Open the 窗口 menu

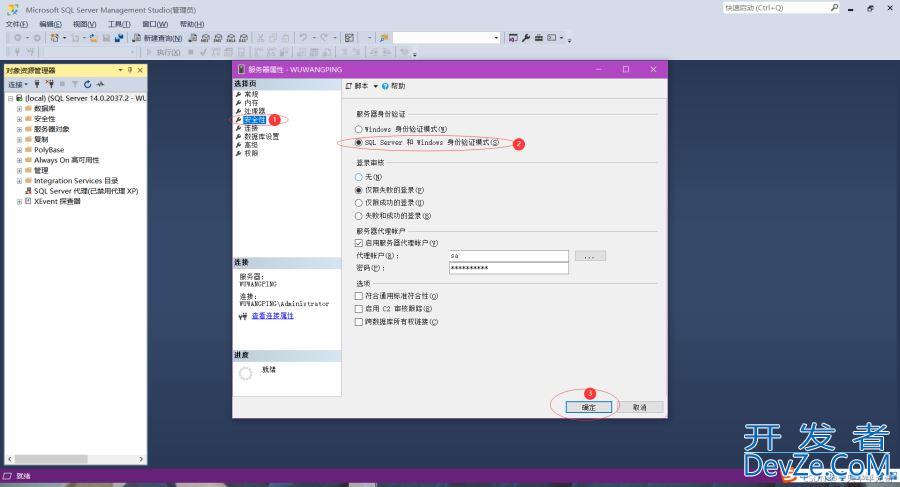point(155,24)
